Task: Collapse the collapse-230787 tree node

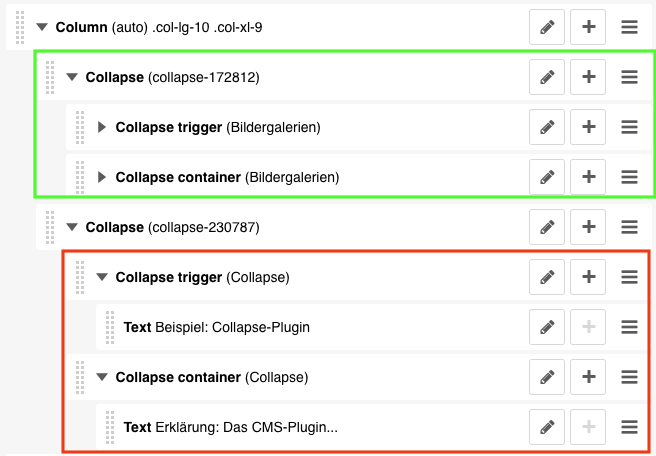Action: 72,227
